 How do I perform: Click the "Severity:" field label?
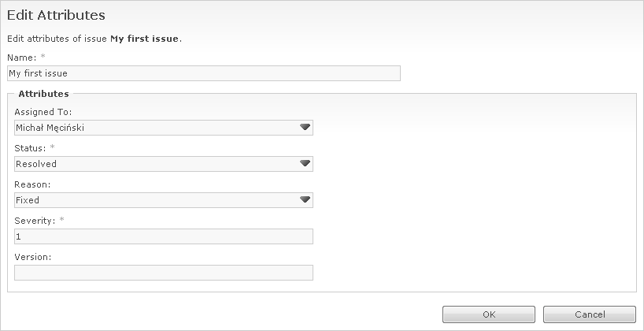point(33,221)
